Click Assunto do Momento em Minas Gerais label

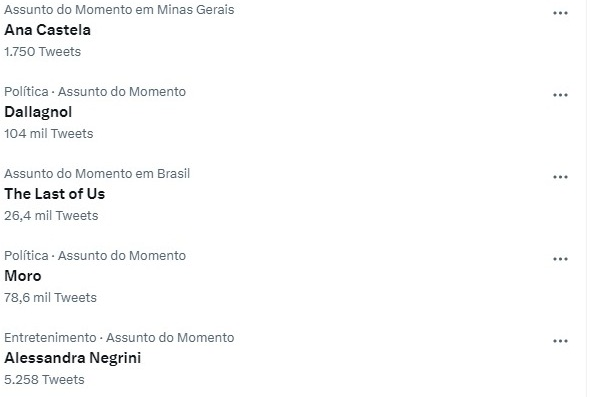point(119,9)
